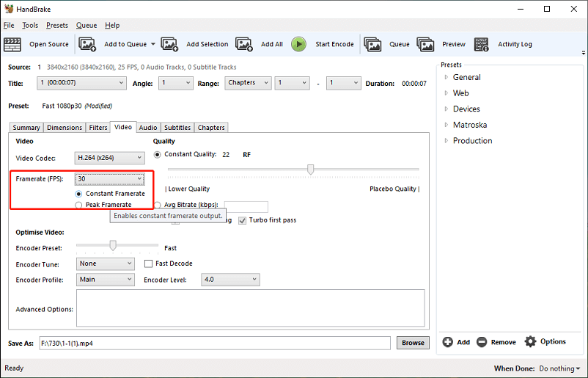588x378 pixels.
Task: Click the Remove preset minus icon
Action: [x=482, y=342]
